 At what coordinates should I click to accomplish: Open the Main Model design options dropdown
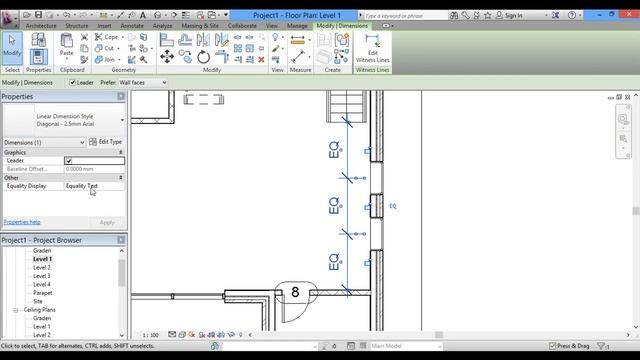[x=406, y=346]
